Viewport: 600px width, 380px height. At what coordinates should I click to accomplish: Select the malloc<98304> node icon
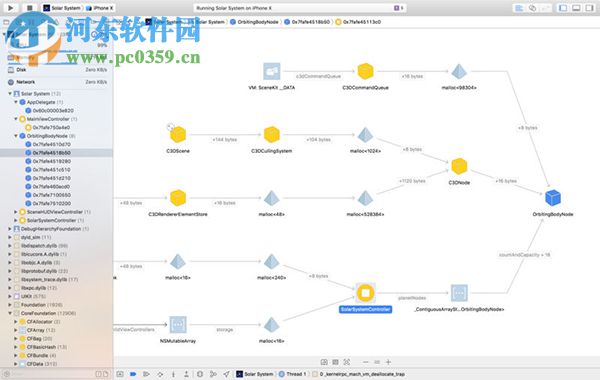(459, 72)
